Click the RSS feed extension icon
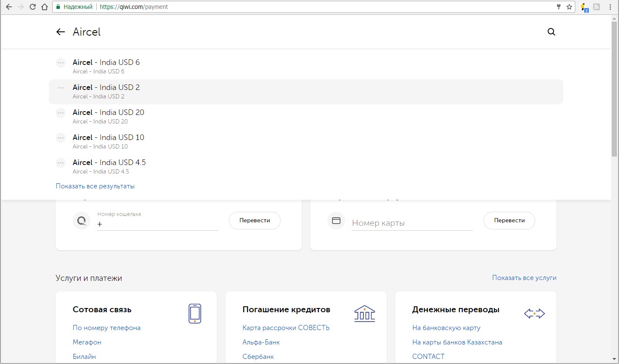Screen dimensions: 619x364 (x=596, y=7)
